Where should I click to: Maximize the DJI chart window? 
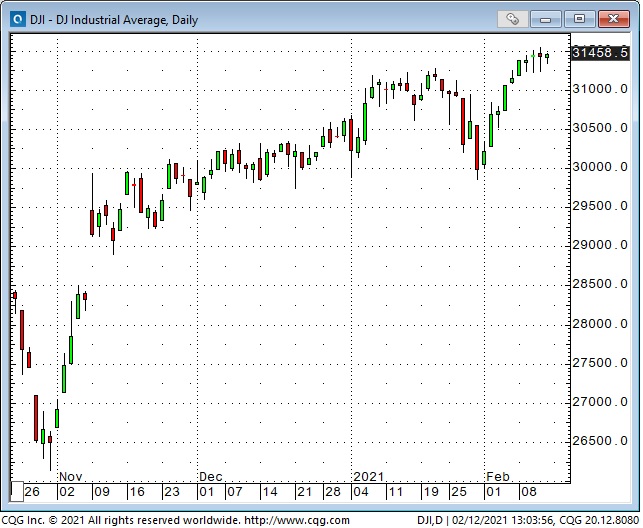tap(579, 19)
